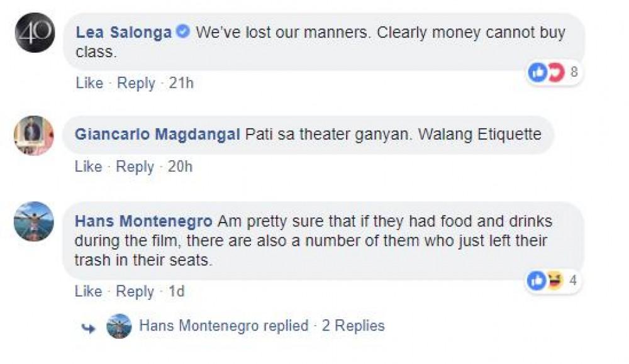Reply to Lea Salonga's comment
Image resolution: width=629 pixels, height=364 pixels.
[x=135, y=83]
